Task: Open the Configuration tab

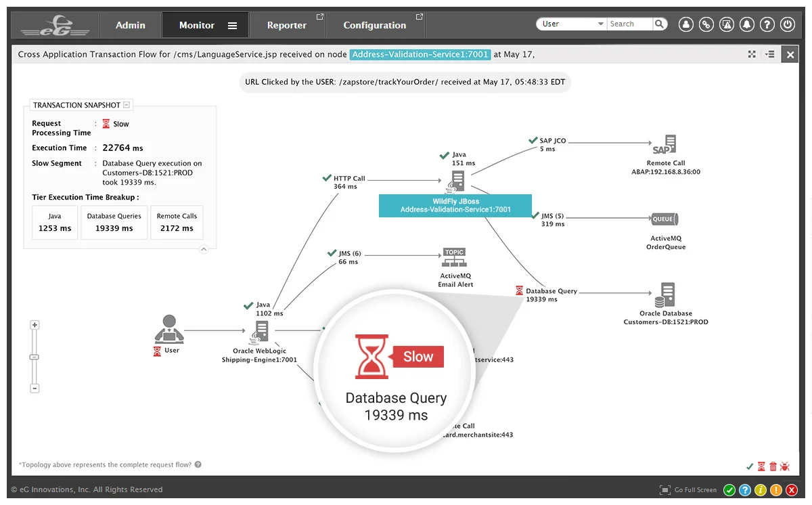Action: pyautogui.click(x=375, y=25)
